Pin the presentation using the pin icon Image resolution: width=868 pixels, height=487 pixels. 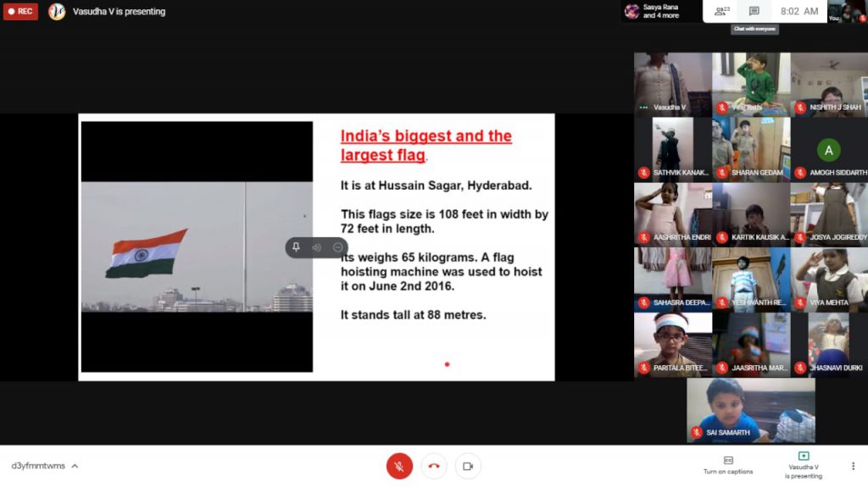[296, 247]
